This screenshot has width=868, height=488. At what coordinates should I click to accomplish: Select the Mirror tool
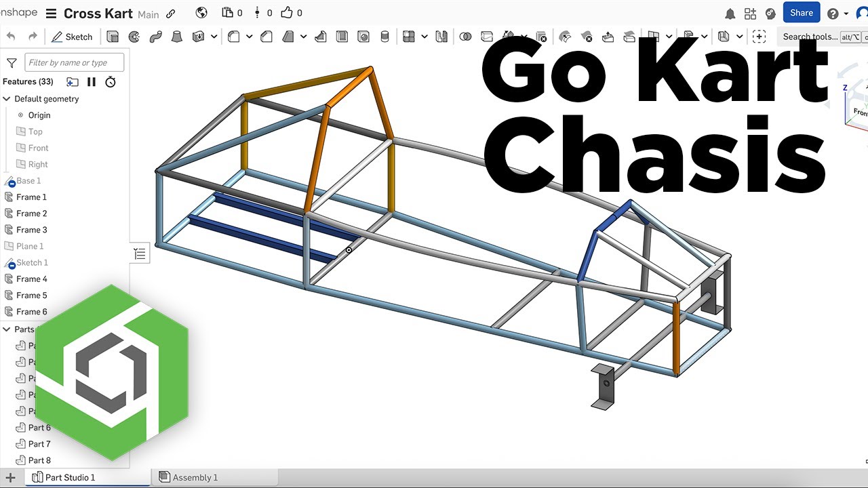point(441,37)
